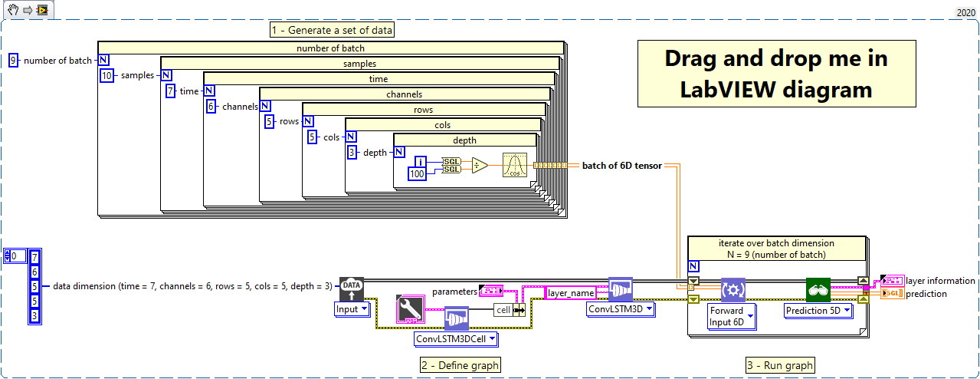Click the '3 - Run graph' label

(780, 365)
